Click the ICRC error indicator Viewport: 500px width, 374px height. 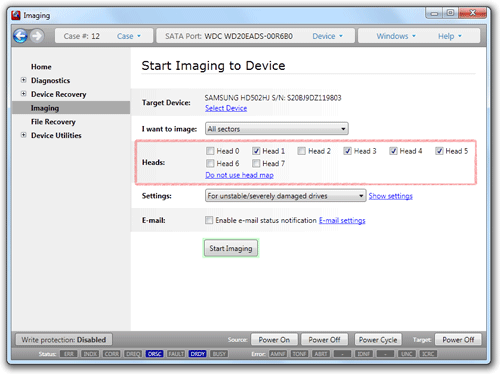click(428, 354)
